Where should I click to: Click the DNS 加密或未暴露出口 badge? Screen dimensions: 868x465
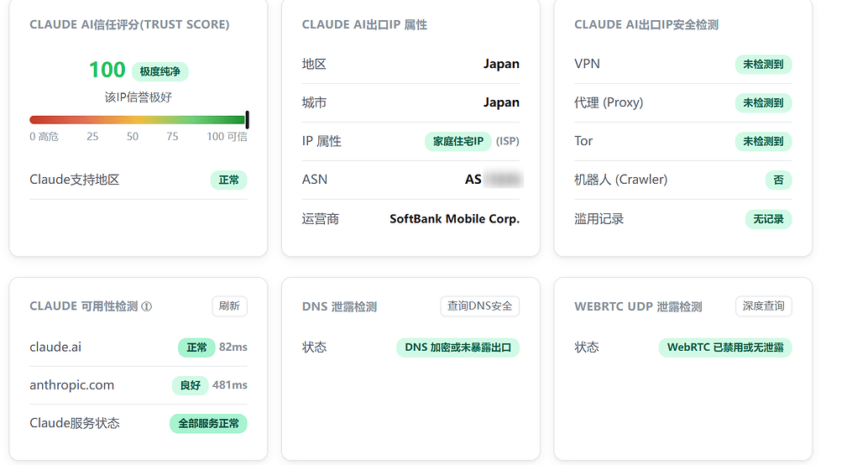[x=458, y=347]
